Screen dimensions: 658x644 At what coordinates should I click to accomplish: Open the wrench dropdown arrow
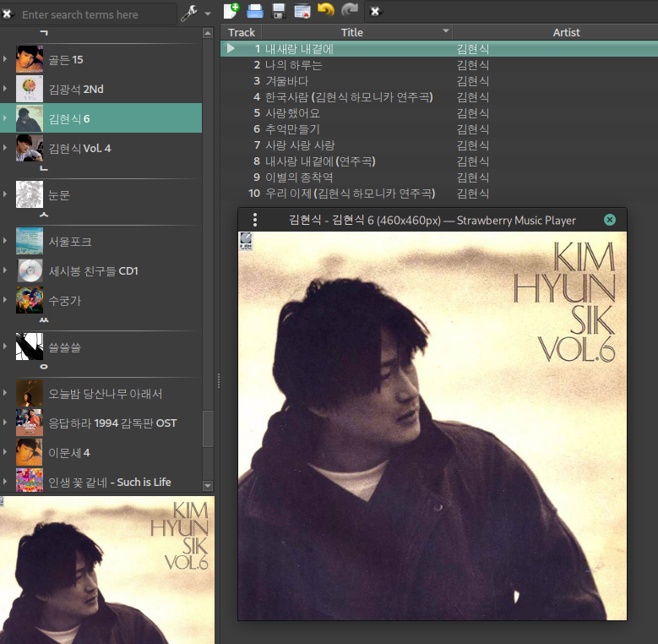[208, 14]
